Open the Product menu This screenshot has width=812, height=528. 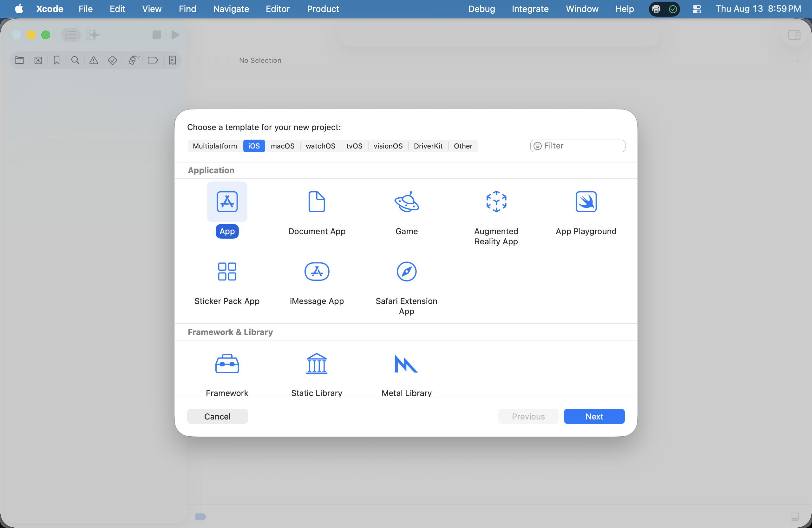pos(323,9)
